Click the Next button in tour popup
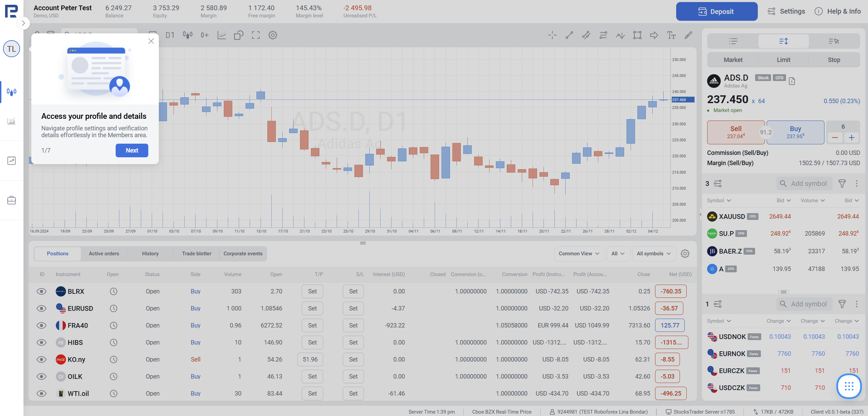This screenshot has width=868, height=416. coord(132,150)
